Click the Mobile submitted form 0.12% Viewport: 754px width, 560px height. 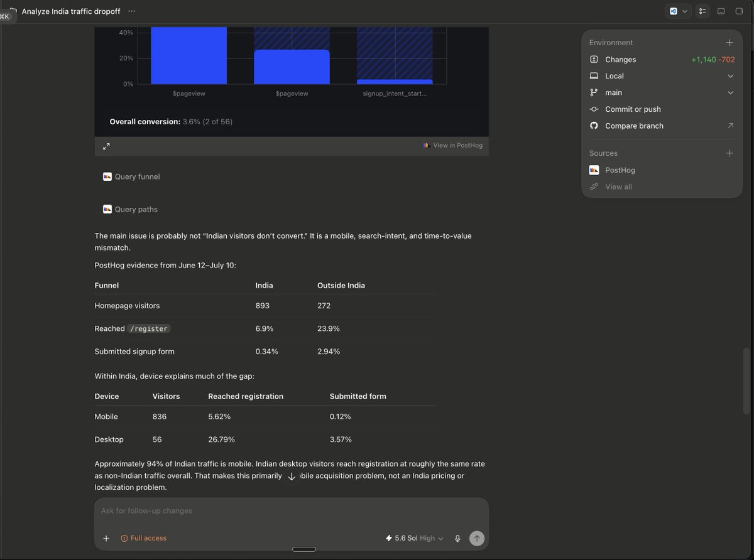click(341, 417)
